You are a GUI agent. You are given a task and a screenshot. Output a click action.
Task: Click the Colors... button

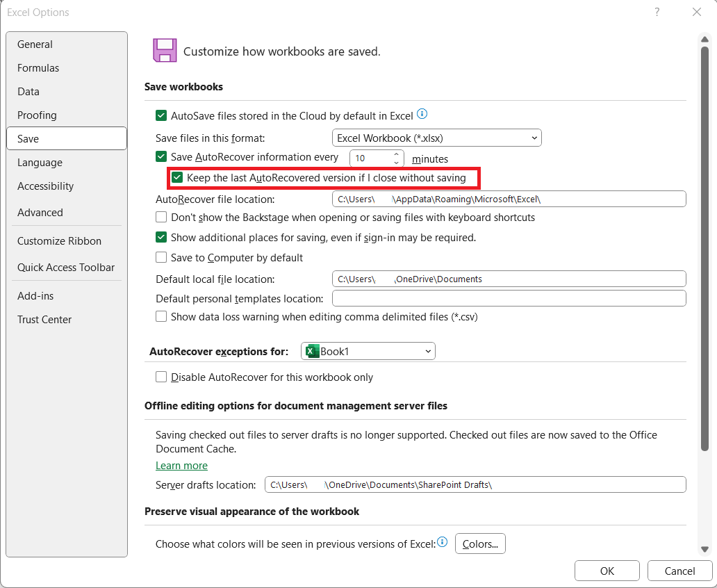(480, 544)
